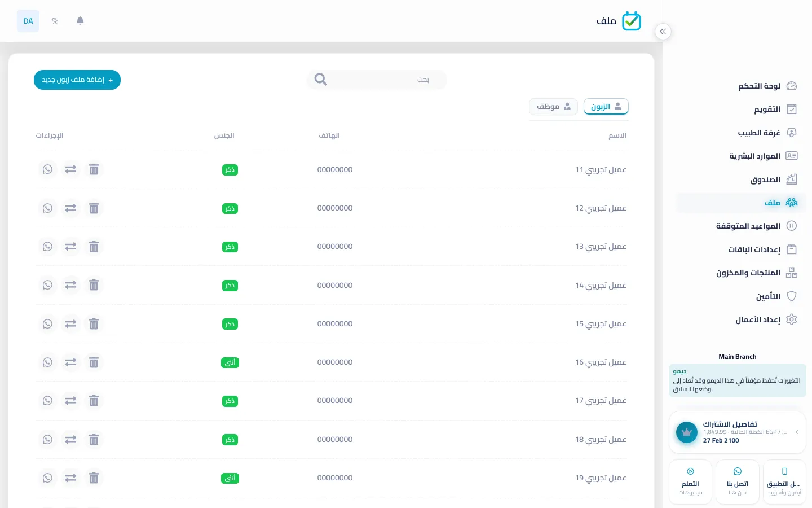Click the transfer arrows icon for عميل تجريبي 15
The image size is (812, 508).
point(70,324)
